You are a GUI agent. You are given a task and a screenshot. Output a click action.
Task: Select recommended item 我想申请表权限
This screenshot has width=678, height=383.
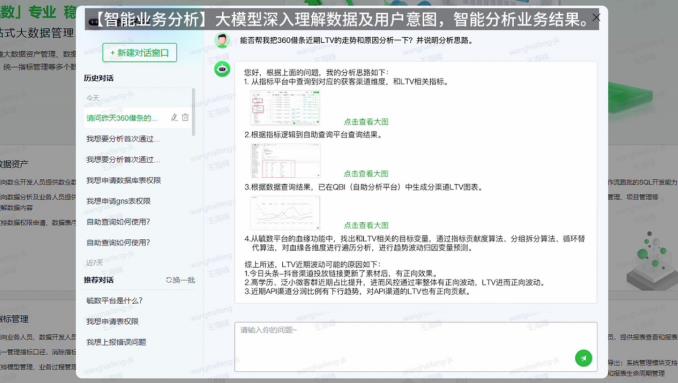click(x=112, y=321)
